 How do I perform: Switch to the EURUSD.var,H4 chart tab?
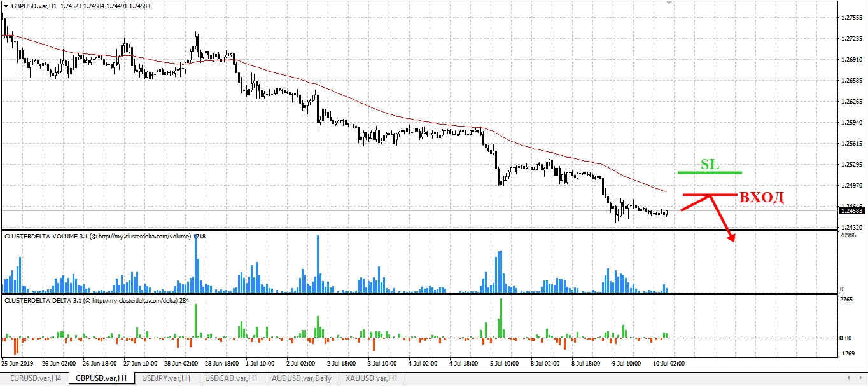pyautogui.click(x=36, y=378)
